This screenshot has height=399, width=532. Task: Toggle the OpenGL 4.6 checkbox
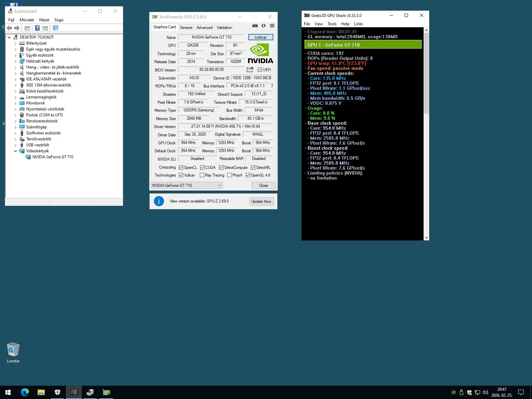coord(248,175)
